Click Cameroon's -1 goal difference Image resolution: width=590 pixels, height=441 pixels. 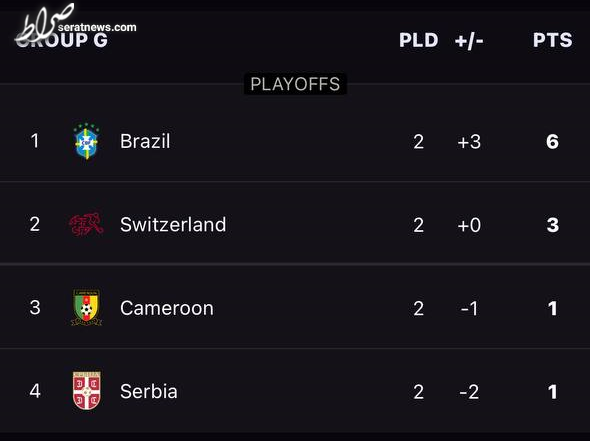point(469,309)
